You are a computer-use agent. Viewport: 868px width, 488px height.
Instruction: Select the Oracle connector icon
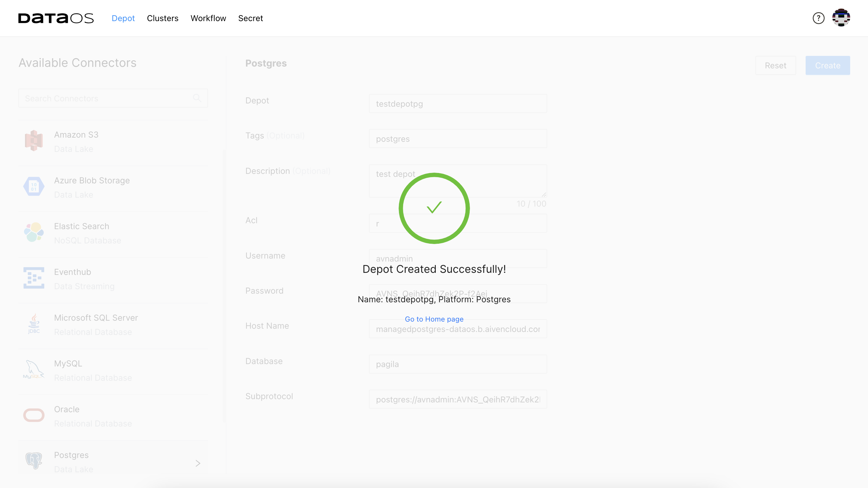34,415
